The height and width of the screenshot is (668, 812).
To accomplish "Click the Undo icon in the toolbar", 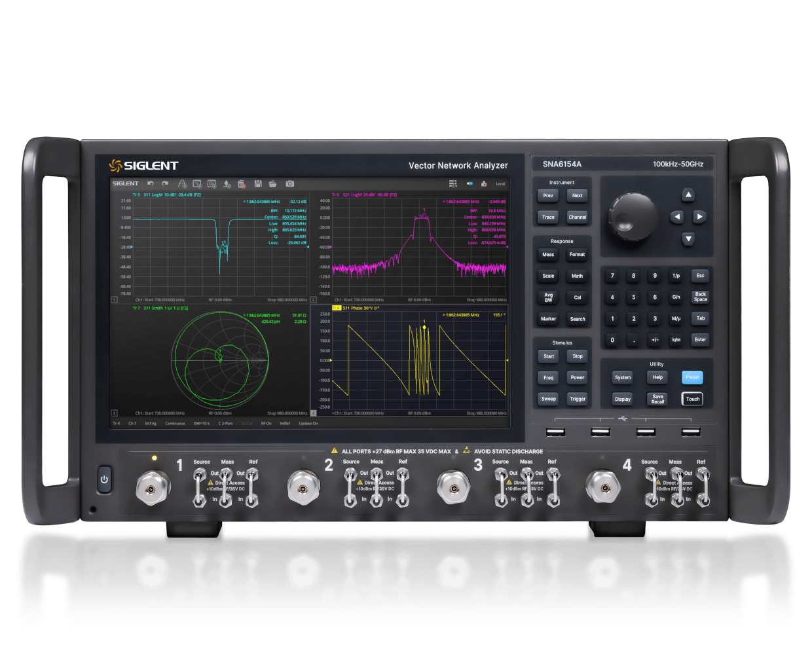I will [x=149, y=184].
